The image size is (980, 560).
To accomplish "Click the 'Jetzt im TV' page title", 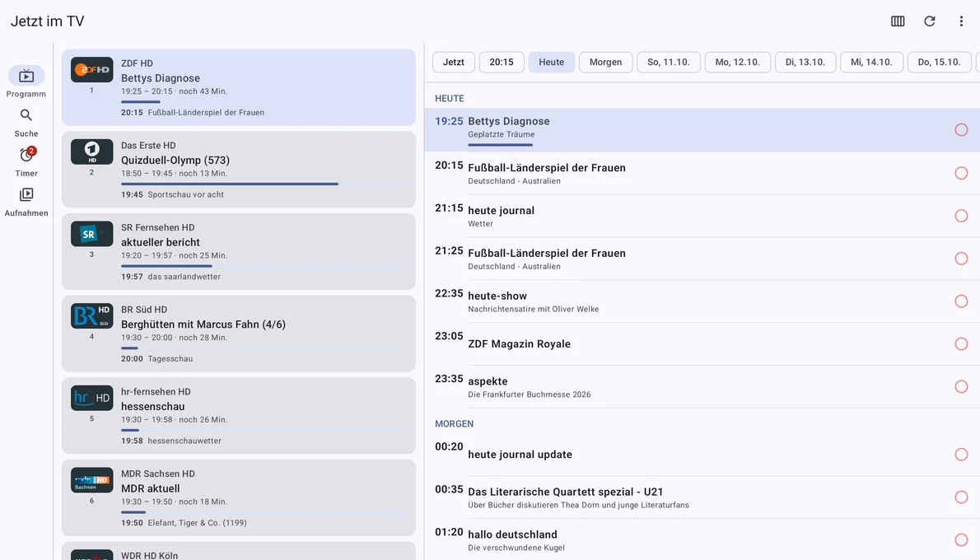I will (x=48, y=21).
